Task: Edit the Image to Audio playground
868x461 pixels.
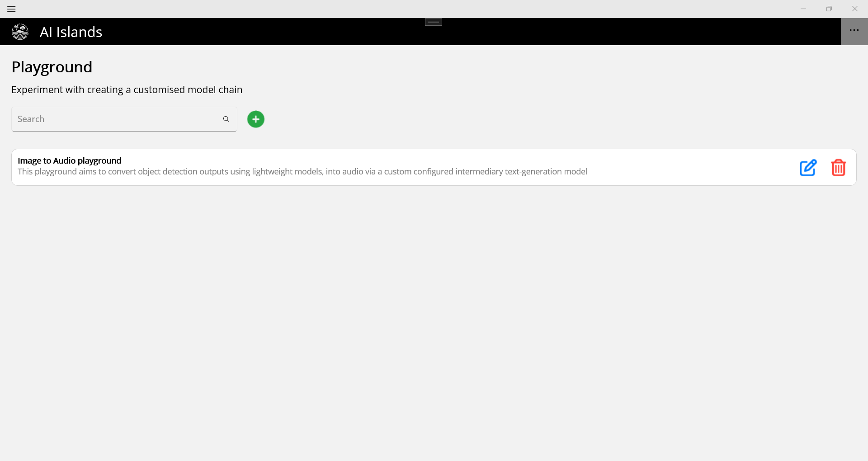Action: coord(808,168)
